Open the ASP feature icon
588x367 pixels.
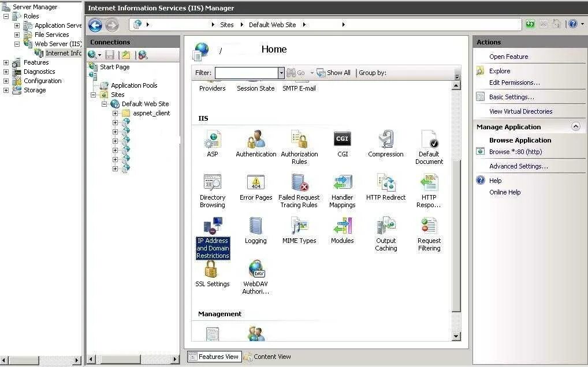[212, 144]
